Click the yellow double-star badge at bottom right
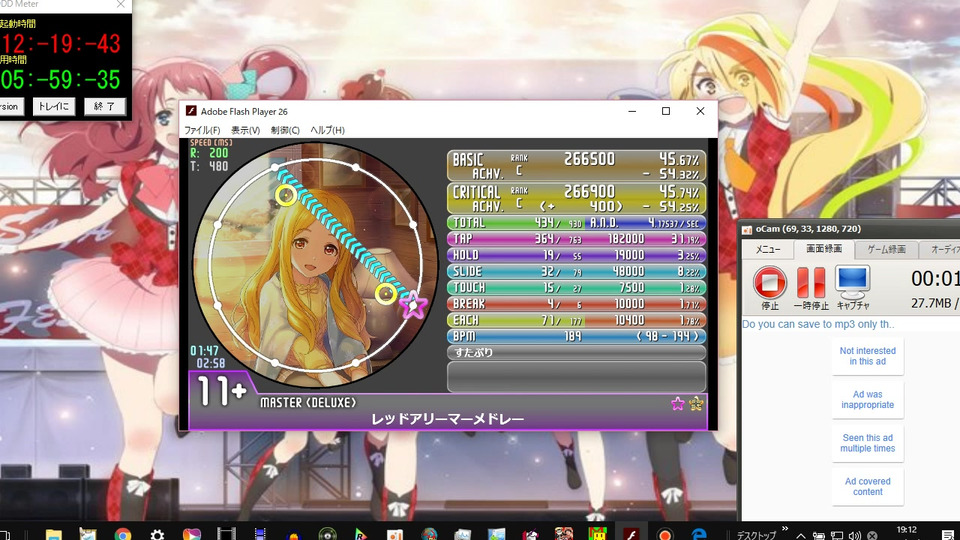 click(x=696, y=403)
